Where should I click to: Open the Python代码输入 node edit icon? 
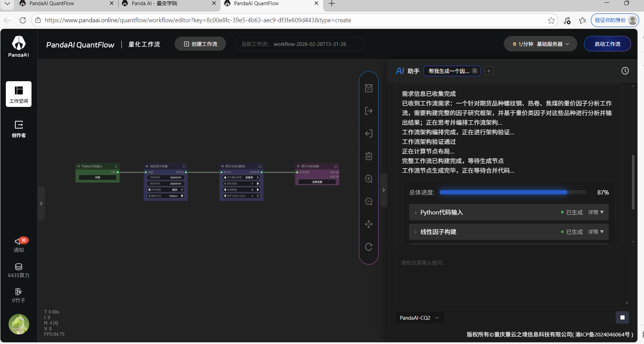(x=116, y=166)
